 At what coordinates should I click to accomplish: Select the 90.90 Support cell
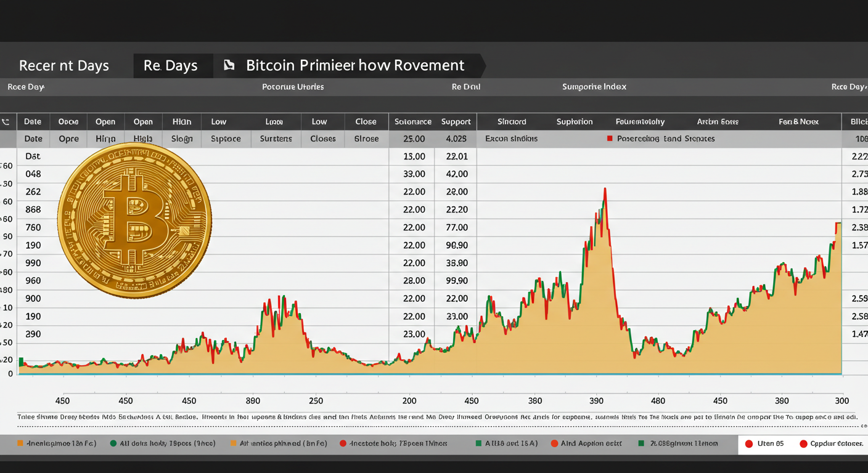coord(456,245)
